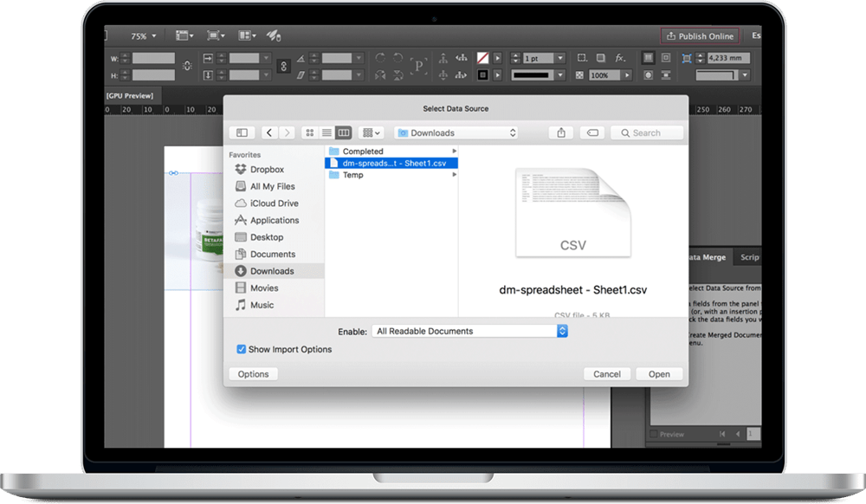Open the screen mode dropdown
Image resolution: width=866 pixels, height=504 pixels.
point(216,36)
